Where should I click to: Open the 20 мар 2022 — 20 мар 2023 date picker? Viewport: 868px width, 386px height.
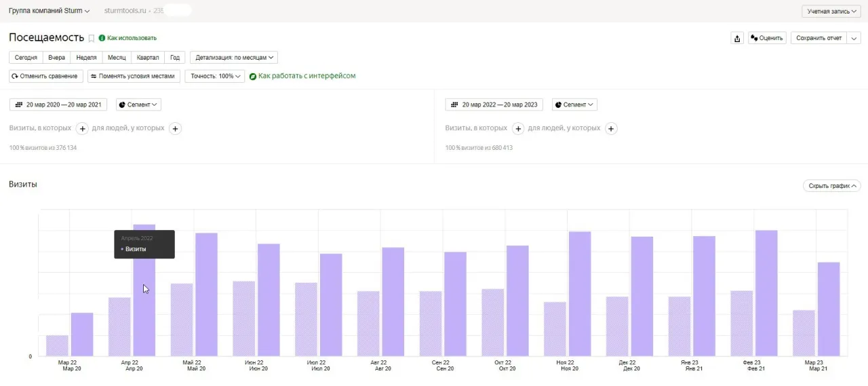pyautogui.click(x=494, y=104)
